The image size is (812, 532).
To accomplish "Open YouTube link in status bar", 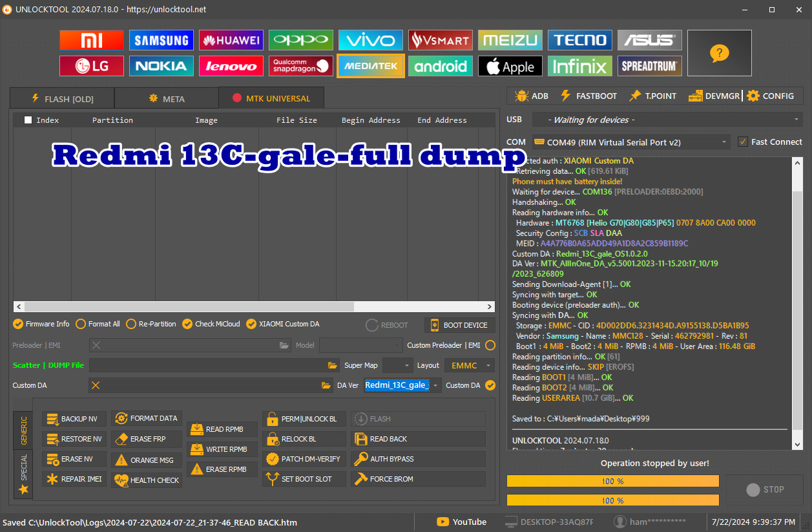I will [462, 522].
